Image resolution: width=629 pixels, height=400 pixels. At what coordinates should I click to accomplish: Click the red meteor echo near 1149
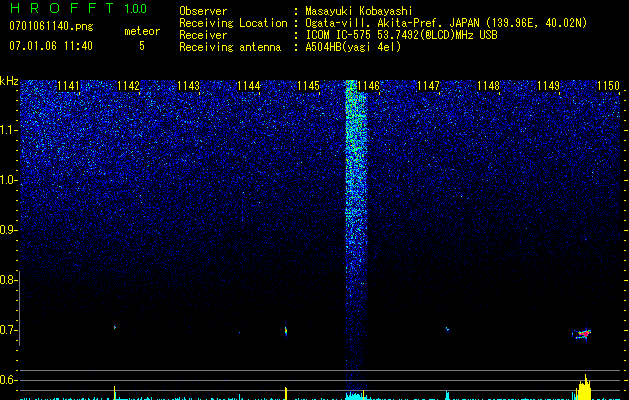pyautogui.click(x=582, y=333)
